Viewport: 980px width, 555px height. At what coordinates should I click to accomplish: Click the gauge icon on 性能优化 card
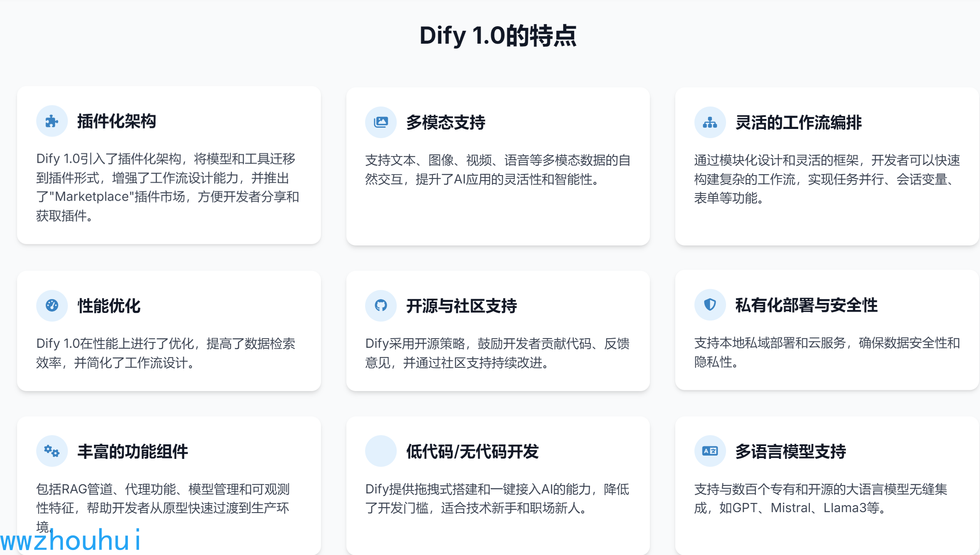[x=52, y=305]
